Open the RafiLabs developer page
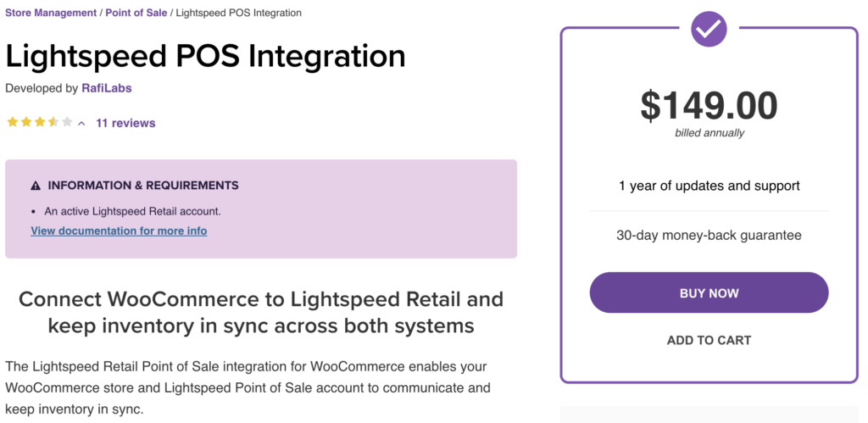 [x=106, y=88]
